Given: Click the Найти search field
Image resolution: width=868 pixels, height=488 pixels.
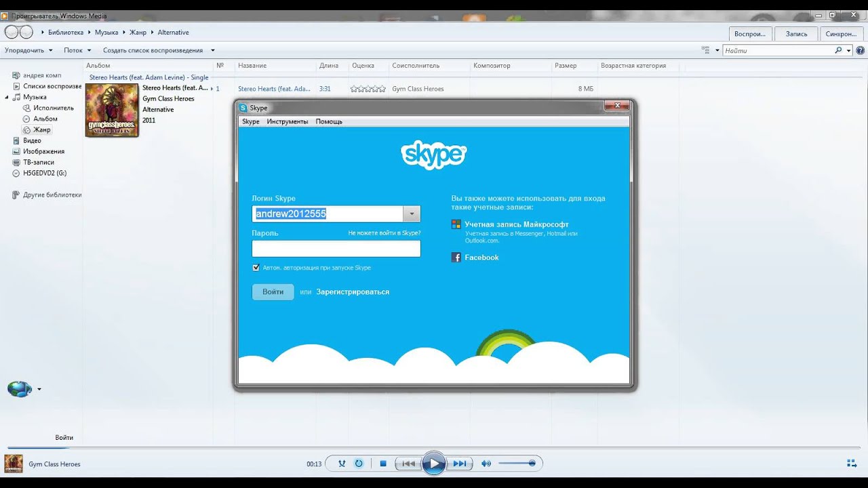Looking at the screenshot, I should [778, 50].
